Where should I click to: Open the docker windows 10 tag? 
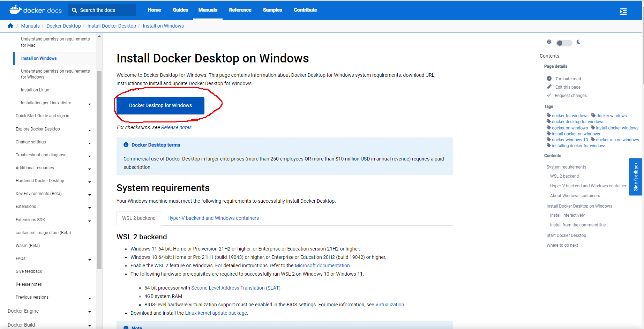pos(570,140)
